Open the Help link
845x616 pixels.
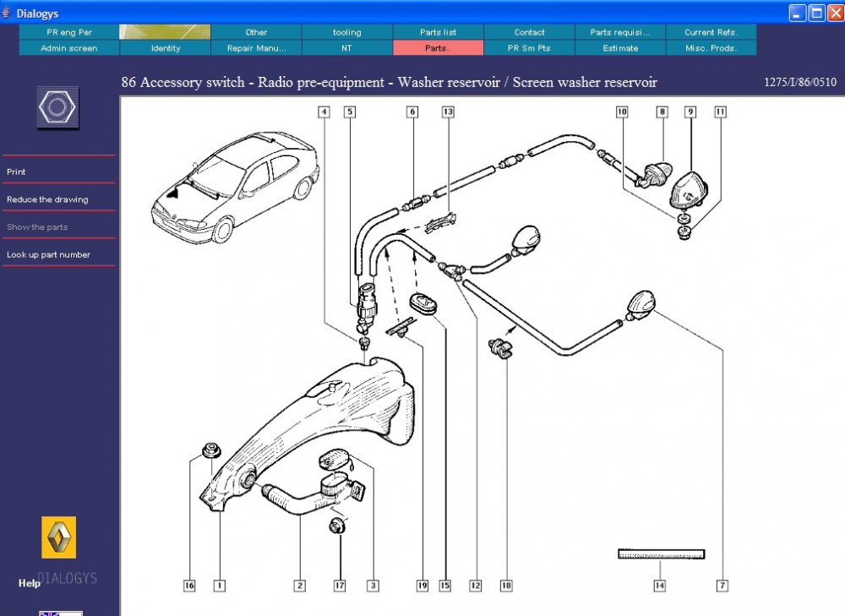(29, 583)
